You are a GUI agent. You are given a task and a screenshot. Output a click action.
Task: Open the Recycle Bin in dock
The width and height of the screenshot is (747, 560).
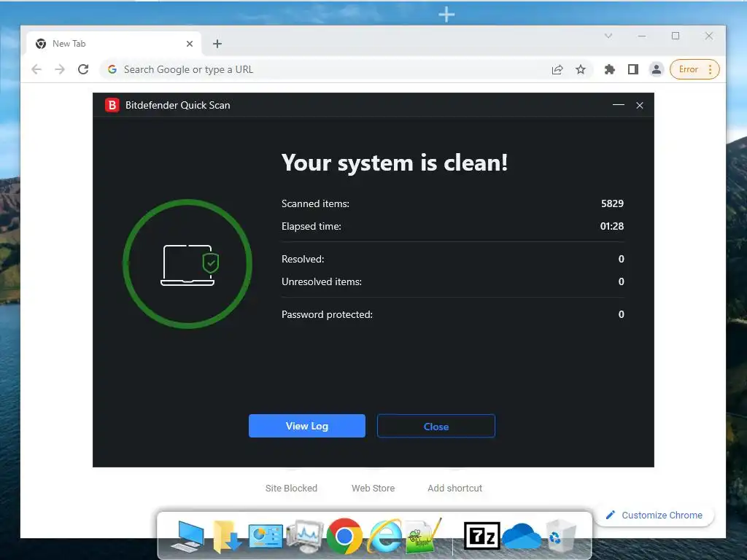(x=561, y=537)
